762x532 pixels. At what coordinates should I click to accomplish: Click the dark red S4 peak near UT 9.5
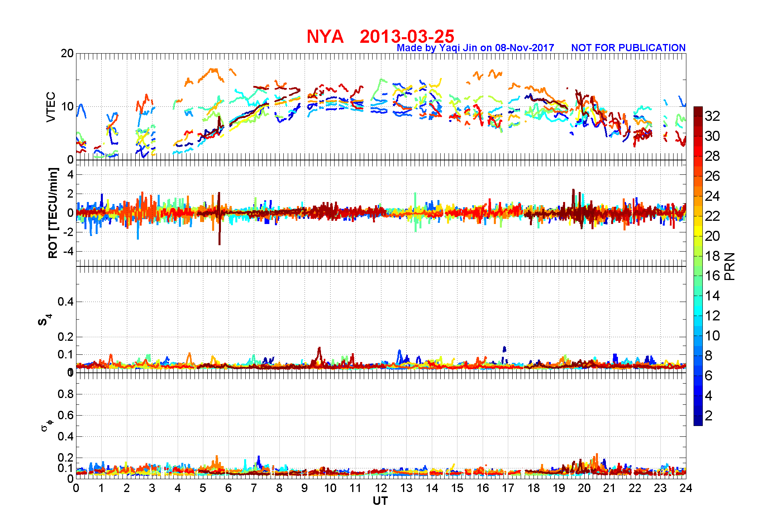click(319, 356)
